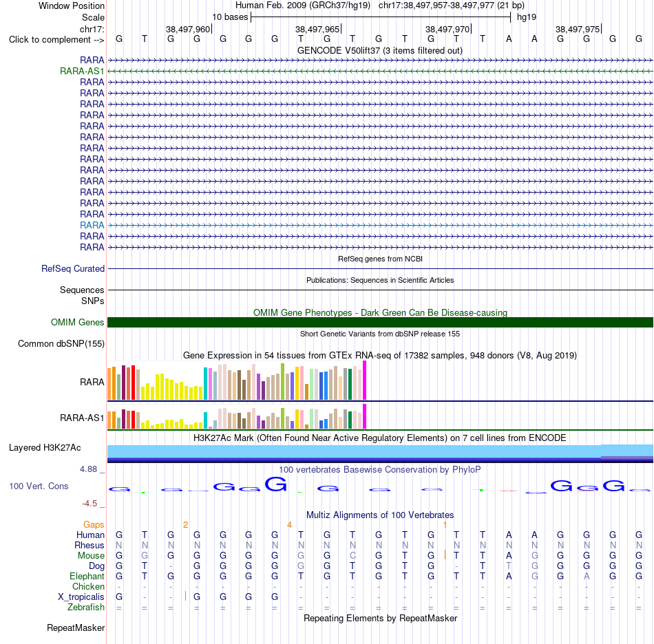Click the orange Gaps row label
The height and width of the screenshot is (644, 654).
(94, 524)
